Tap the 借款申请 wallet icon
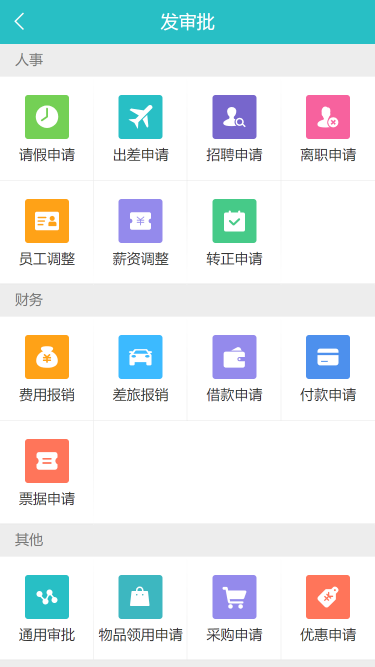 click(x=234, y=357)
